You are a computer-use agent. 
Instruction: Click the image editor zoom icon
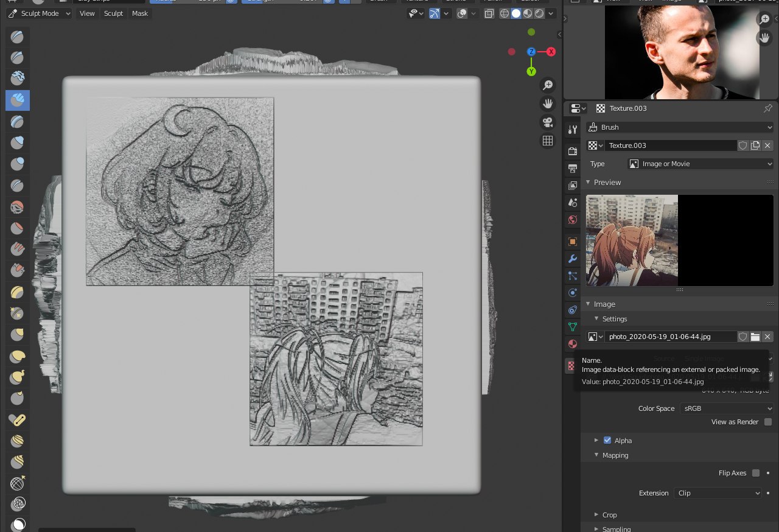[x=764, y=19]
